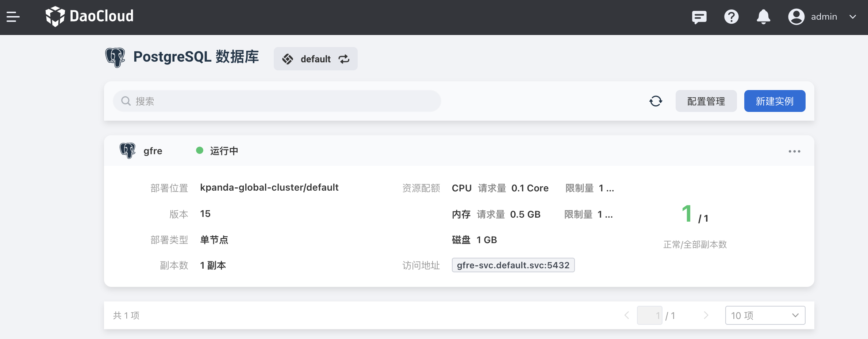Click the gfre-svc.default.svc:5432 access address
The height and width of the screenshot is (339, 868).
point(513,265)
